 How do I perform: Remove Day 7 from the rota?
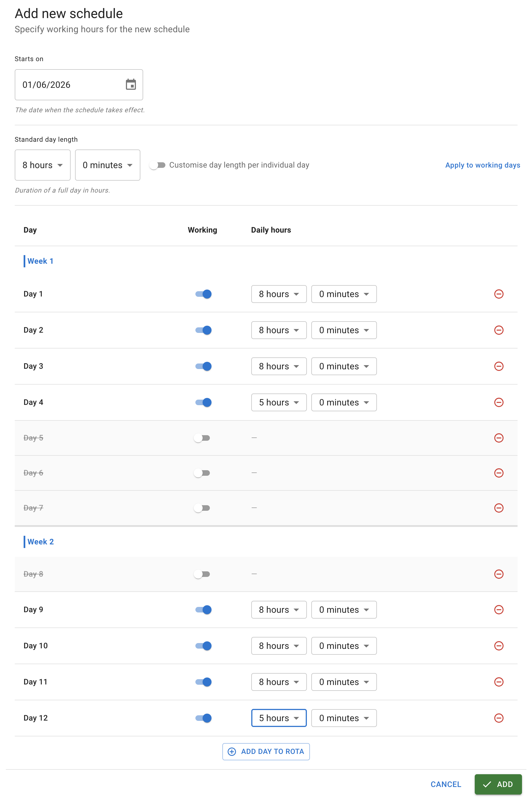(x=498, y=508)
